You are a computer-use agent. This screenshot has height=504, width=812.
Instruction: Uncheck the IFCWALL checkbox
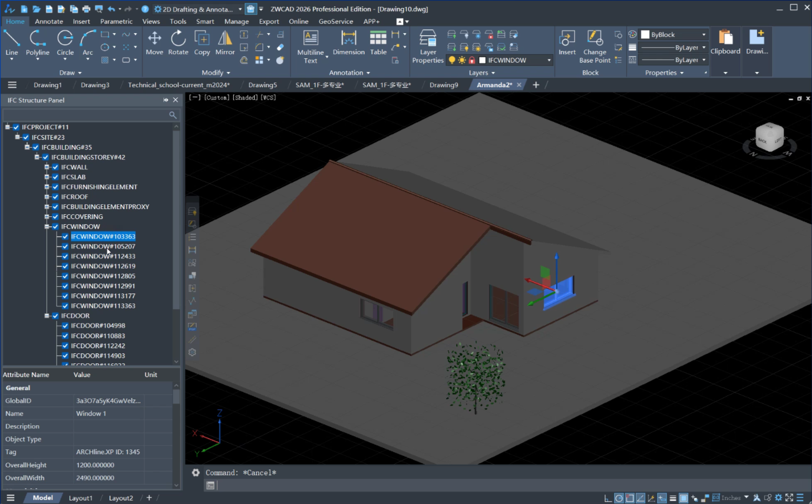pos(56,167)
